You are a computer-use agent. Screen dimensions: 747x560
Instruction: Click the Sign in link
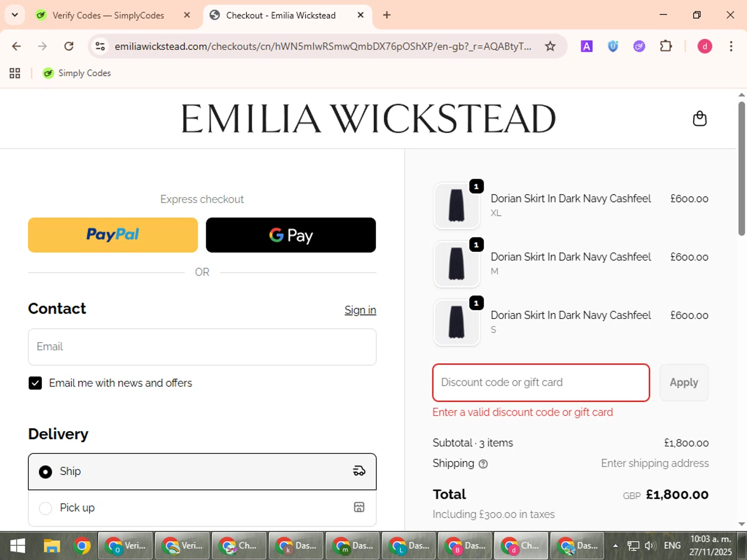(360, 310)
